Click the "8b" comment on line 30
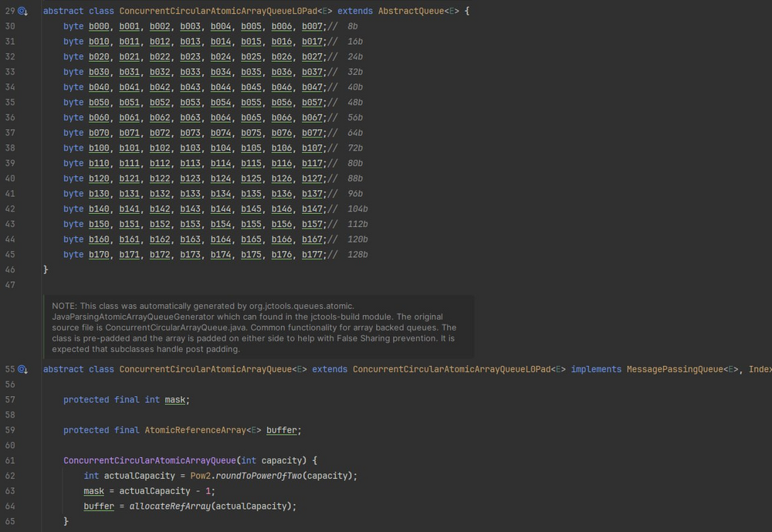The height and width of the screenshot is (532, 772). click(x=353, y=26)
